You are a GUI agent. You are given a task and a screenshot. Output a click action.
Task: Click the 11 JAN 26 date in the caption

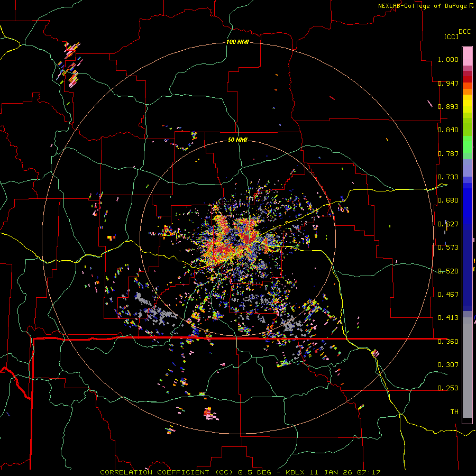(331, 472)
